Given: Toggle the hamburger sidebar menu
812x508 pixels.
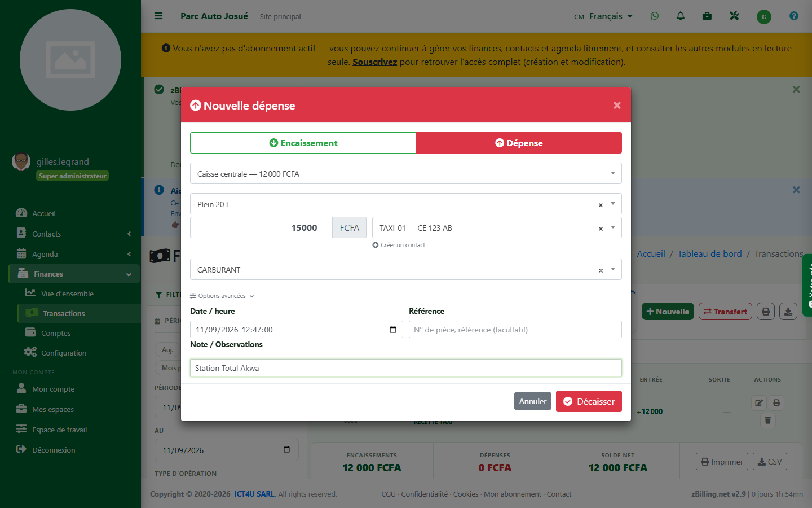Looking at the screenshot, I should tap(158, 16).
